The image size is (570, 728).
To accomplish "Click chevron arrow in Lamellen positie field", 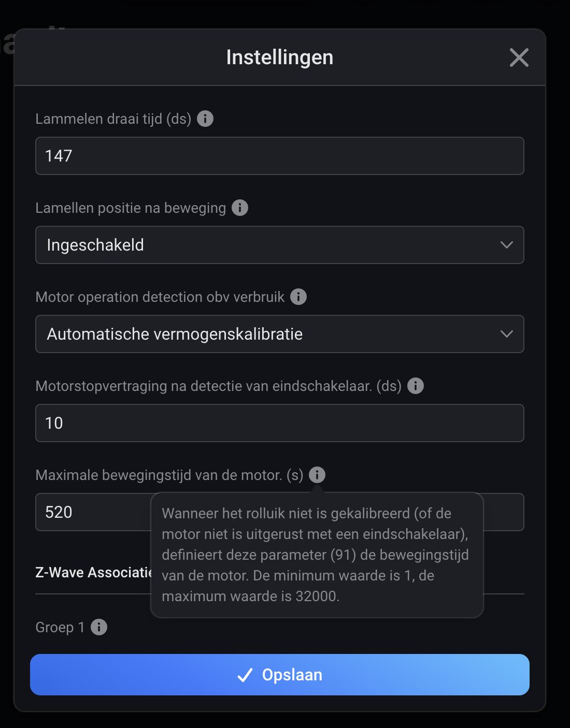I will [506, 245].
